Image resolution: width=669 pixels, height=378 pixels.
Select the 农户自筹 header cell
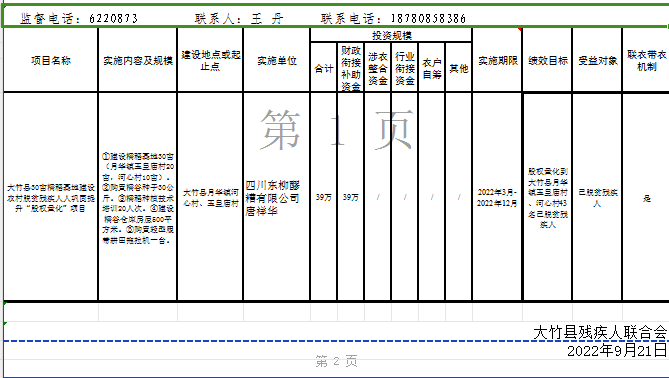pos(432,67)
